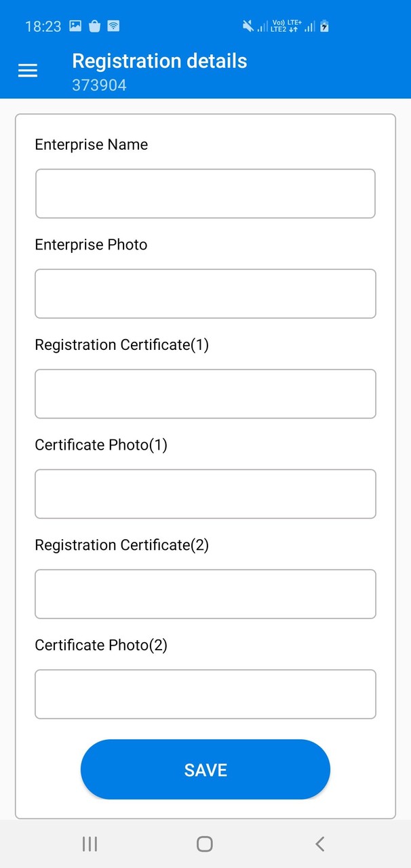Tap the Recent Apps button
Screen dimensions: 411x868
90,844
